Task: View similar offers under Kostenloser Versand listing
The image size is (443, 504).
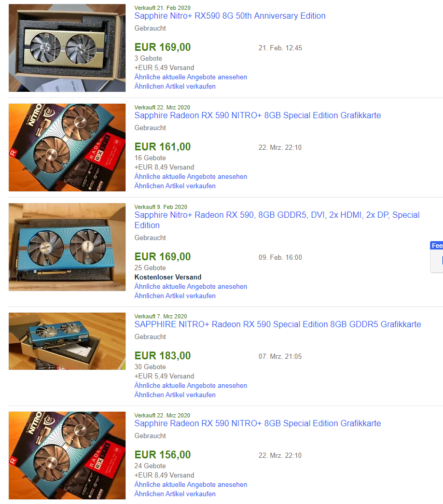Action: [x=191, y=287]
